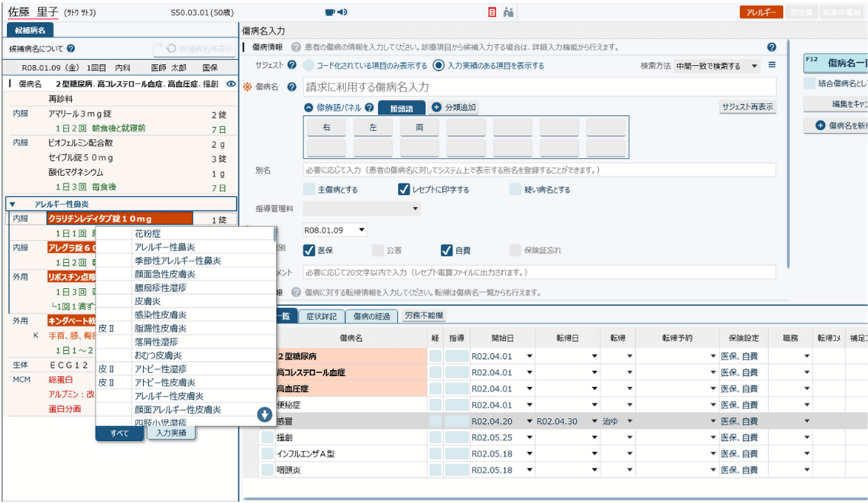
Task: Switch to the 症状詳記 tab
Action: click(321, 316)
